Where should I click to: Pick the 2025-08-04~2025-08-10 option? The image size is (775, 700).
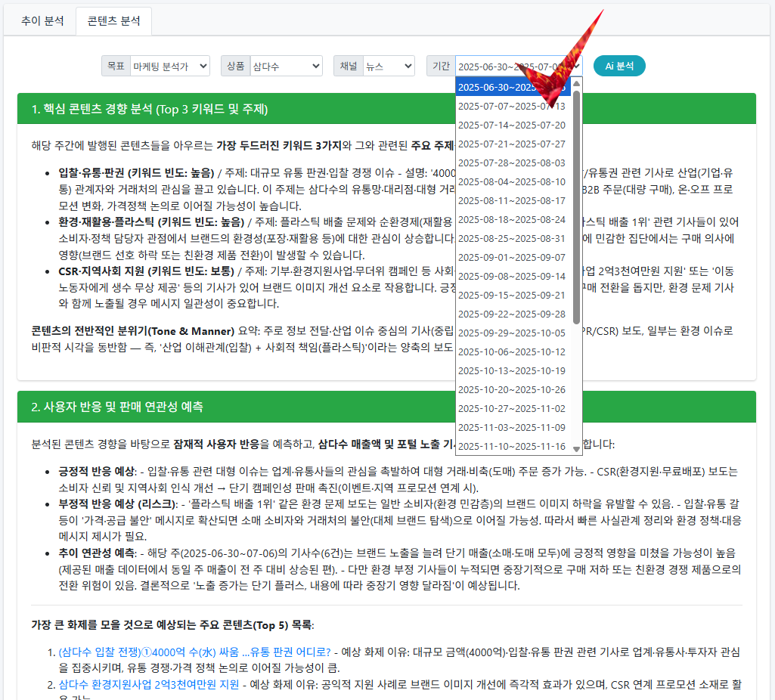tap(512, 181)
